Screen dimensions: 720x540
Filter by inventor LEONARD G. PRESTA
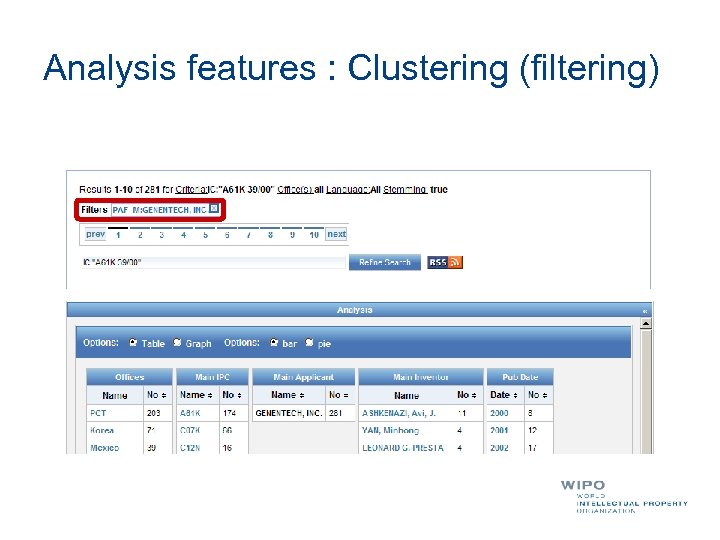(x=403, y=448)
